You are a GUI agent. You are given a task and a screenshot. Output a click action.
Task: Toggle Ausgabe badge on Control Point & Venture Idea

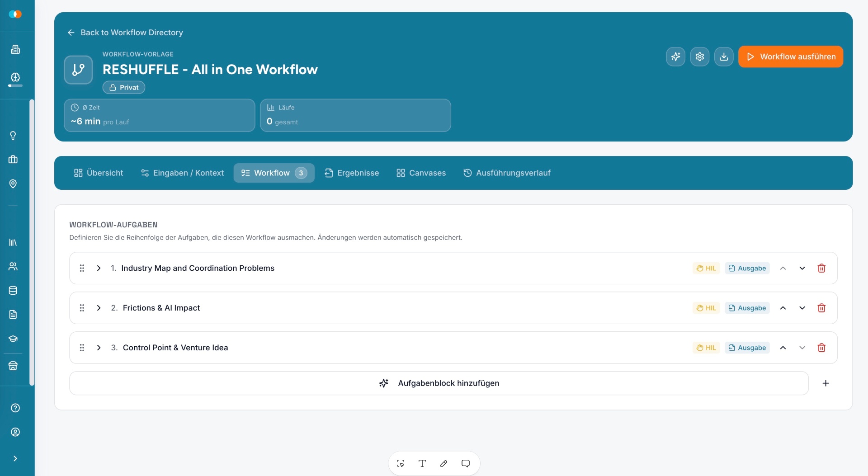[x=747, y=348]
